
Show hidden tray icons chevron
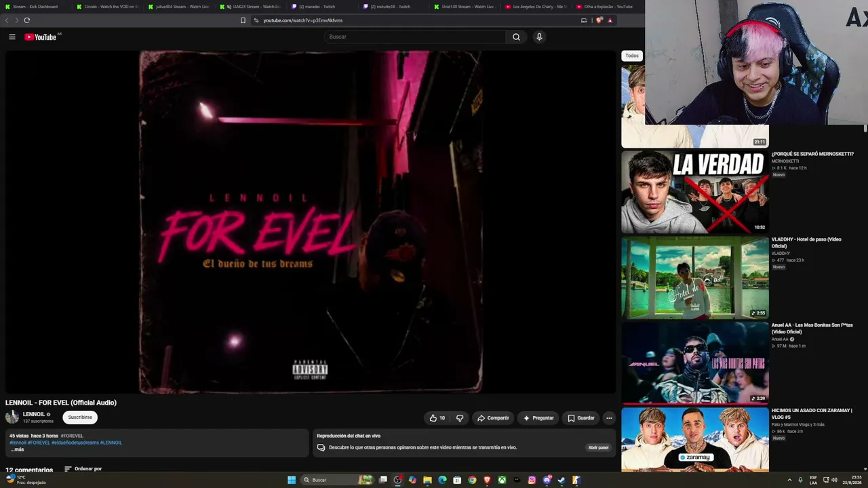point(789,480)
